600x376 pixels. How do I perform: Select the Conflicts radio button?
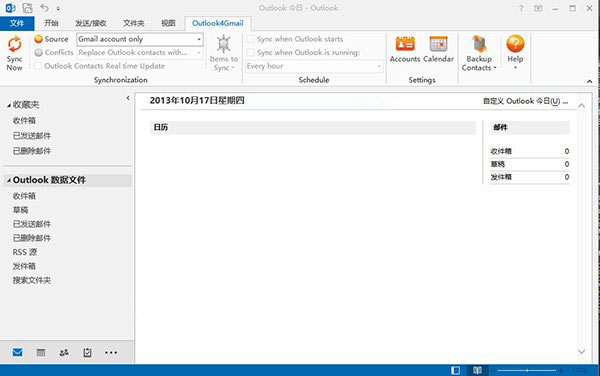point(38,52)
